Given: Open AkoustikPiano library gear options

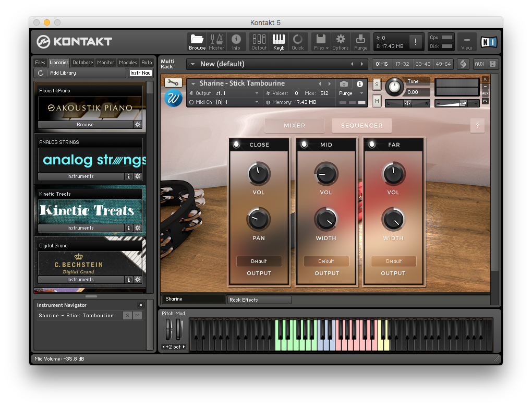Looking at the screenshot, I should 137,125.
